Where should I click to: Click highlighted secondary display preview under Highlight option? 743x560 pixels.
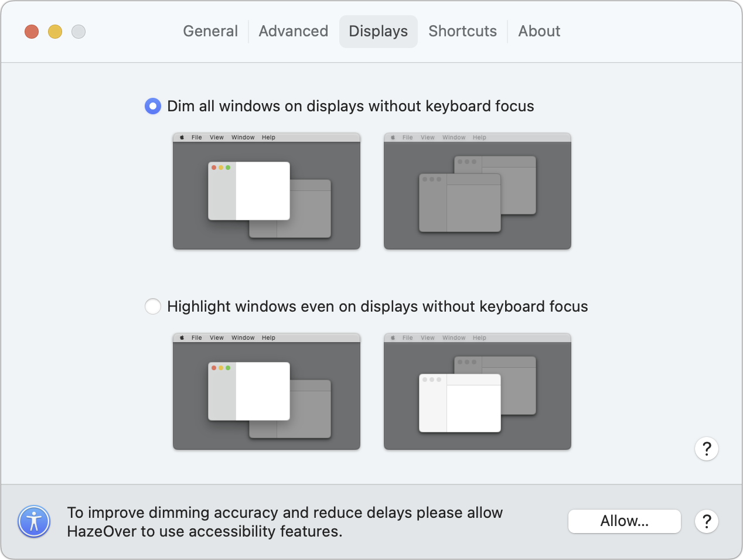[x=477, y=392]
